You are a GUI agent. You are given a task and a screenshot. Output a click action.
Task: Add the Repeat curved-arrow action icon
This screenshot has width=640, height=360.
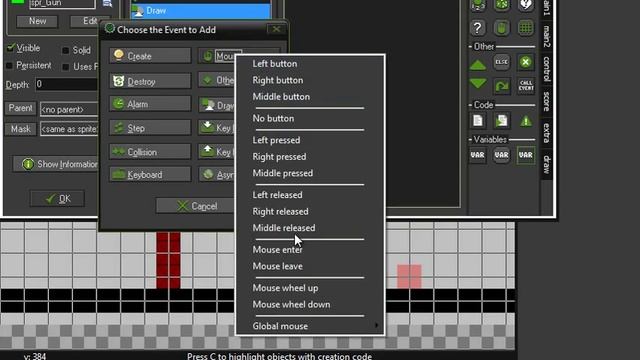click(x=502, y=86)
